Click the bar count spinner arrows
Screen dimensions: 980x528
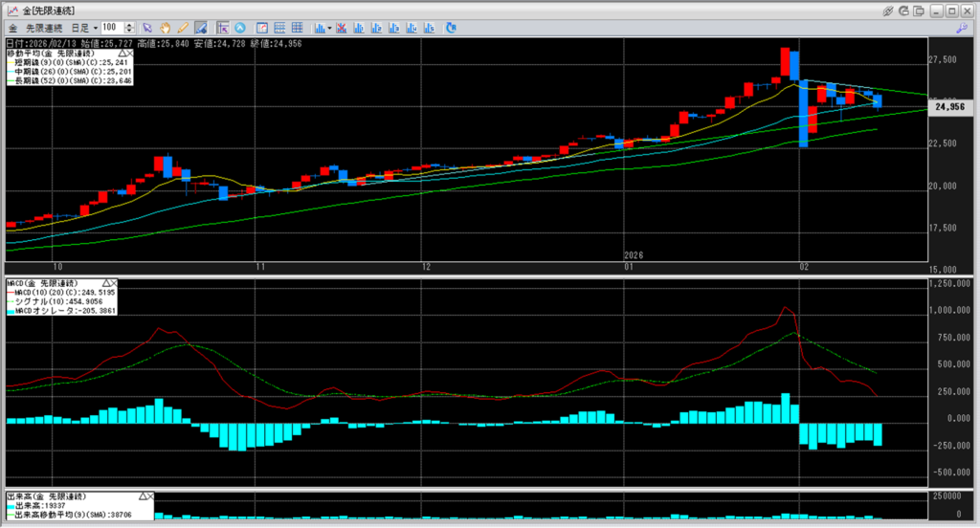pos(129,28)
